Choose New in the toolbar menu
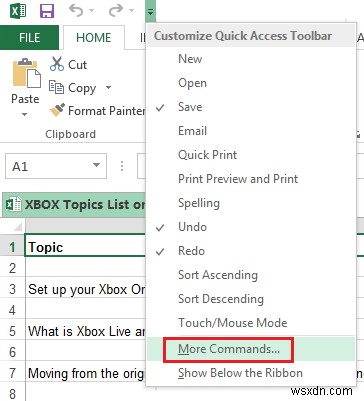 tap(251, 59)
